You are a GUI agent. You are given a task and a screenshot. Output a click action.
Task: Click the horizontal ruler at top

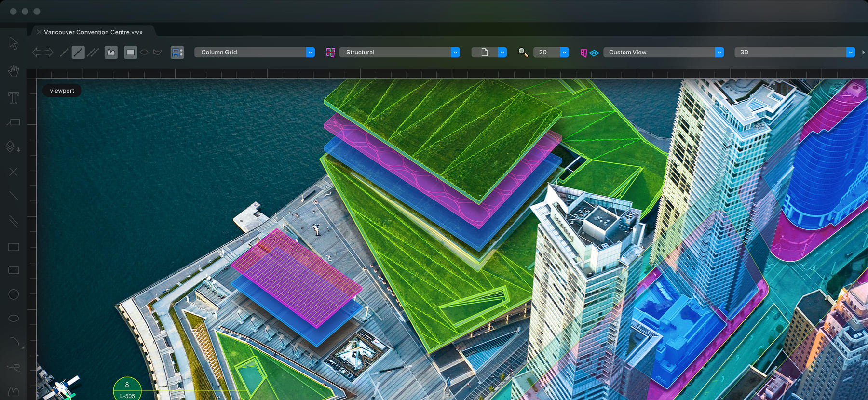(x=452, y=73)
